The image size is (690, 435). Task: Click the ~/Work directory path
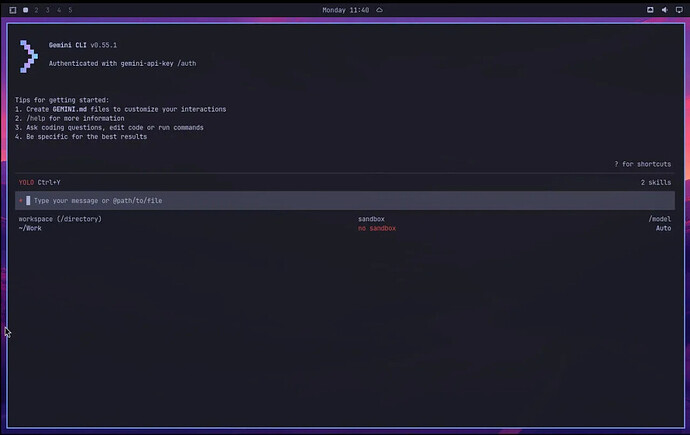30,228
